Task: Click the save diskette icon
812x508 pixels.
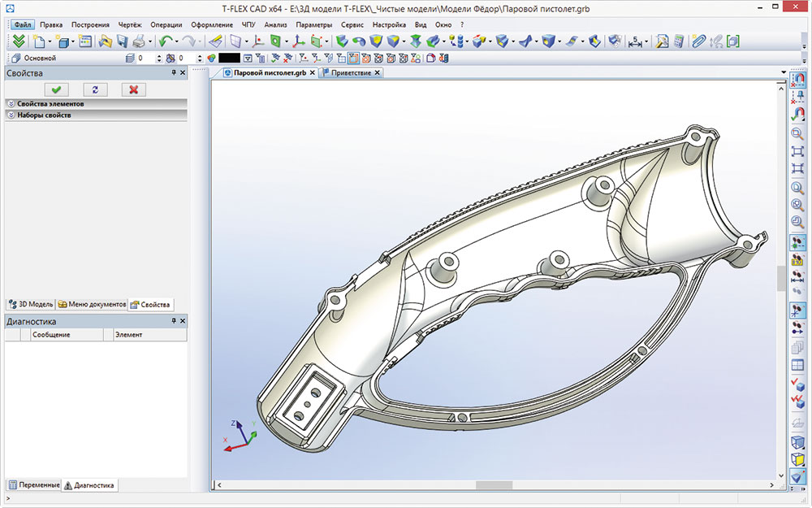Action: click(x=122, y=41)
